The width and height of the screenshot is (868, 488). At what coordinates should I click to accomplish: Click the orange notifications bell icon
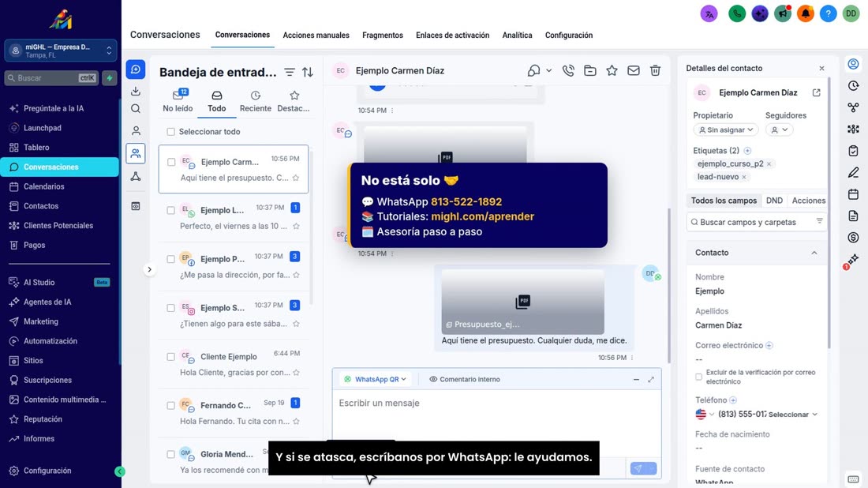pos(806,14)
